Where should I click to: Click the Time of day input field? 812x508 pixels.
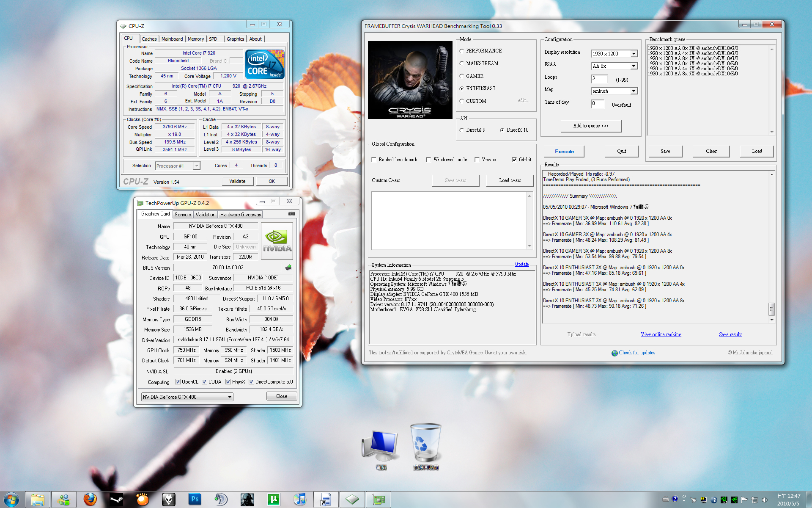597,104
